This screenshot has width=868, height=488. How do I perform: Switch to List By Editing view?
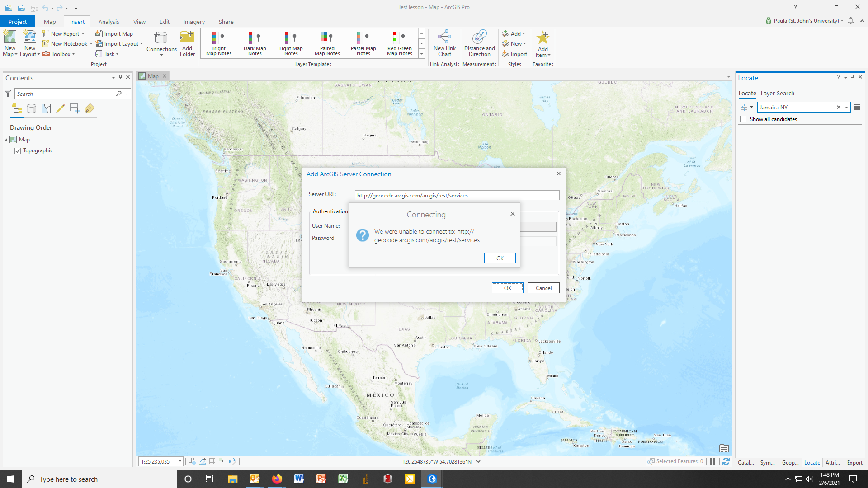[60, 108]
